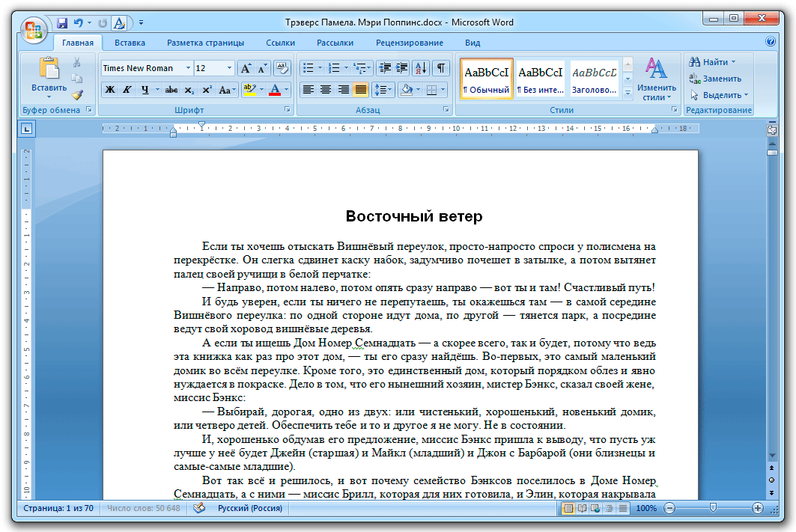The image size is (796, 532).
Task: Open Select (Выделить) dropdown
Action: coord(718,95)
